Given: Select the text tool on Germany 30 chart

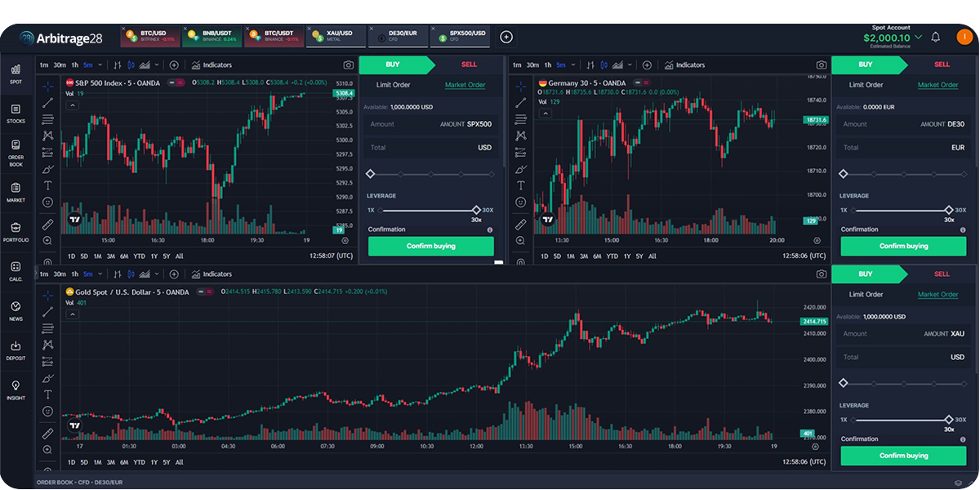Looking at the screenshot, I should click(x=520, y=185).
